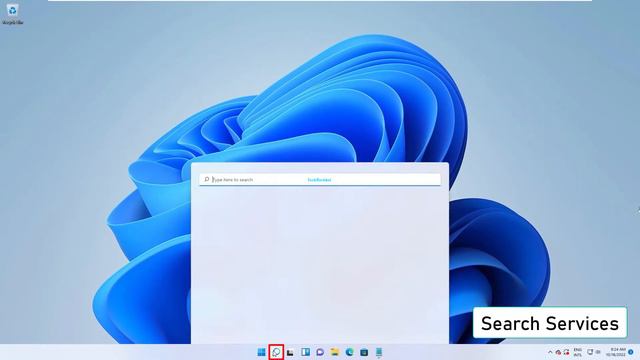
Task: Focus the Type here to search field
Action: click(x=320, y=180)
